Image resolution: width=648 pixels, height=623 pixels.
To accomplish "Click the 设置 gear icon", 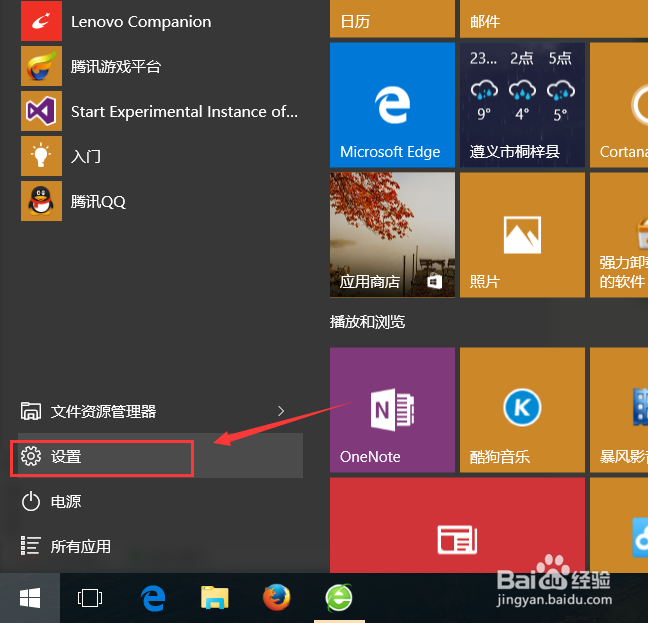I will point(31,456).
